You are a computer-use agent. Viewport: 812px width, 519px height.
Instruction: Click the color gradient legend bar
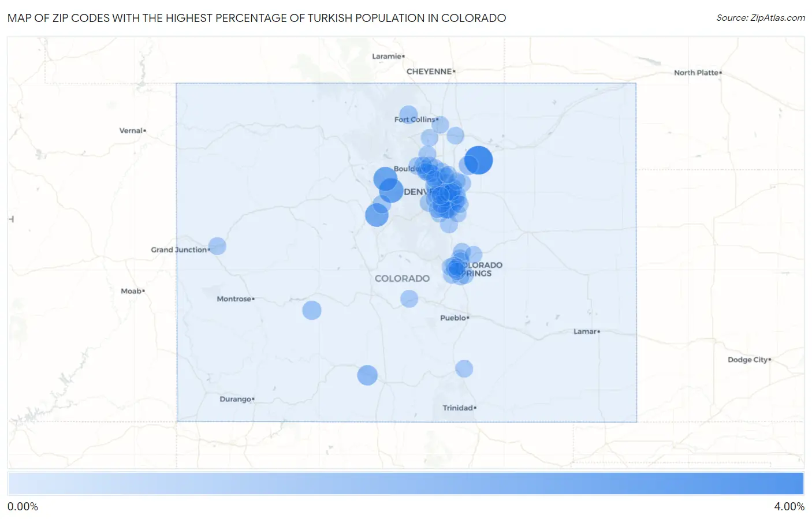point(406,484)
